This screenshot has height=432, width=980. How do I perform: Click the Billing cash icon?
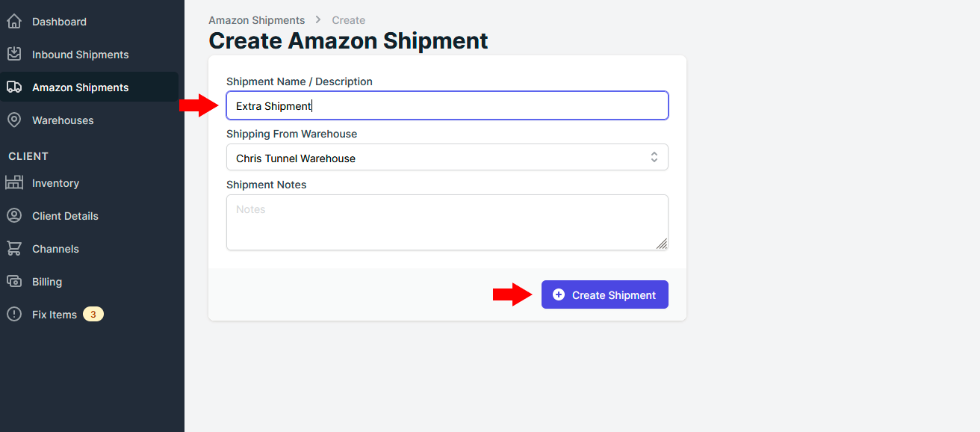tap(14, 282)
